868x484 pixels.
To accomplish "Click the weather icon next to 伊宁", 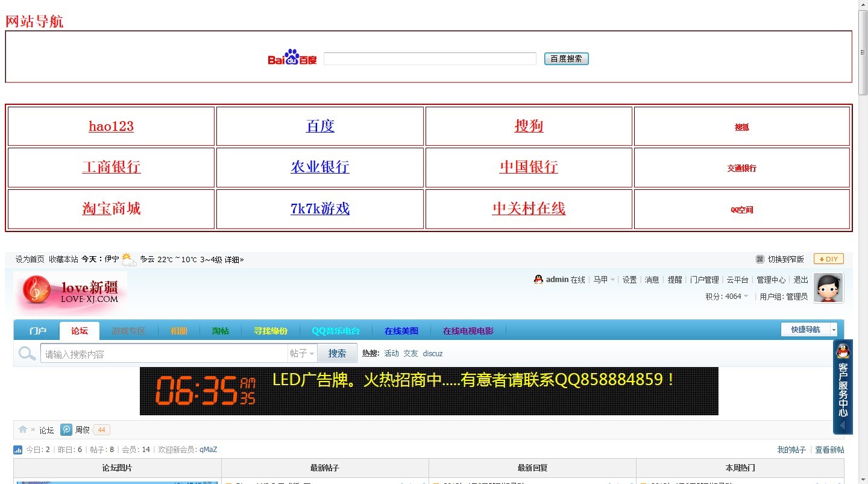I will [x=127, y=259].
